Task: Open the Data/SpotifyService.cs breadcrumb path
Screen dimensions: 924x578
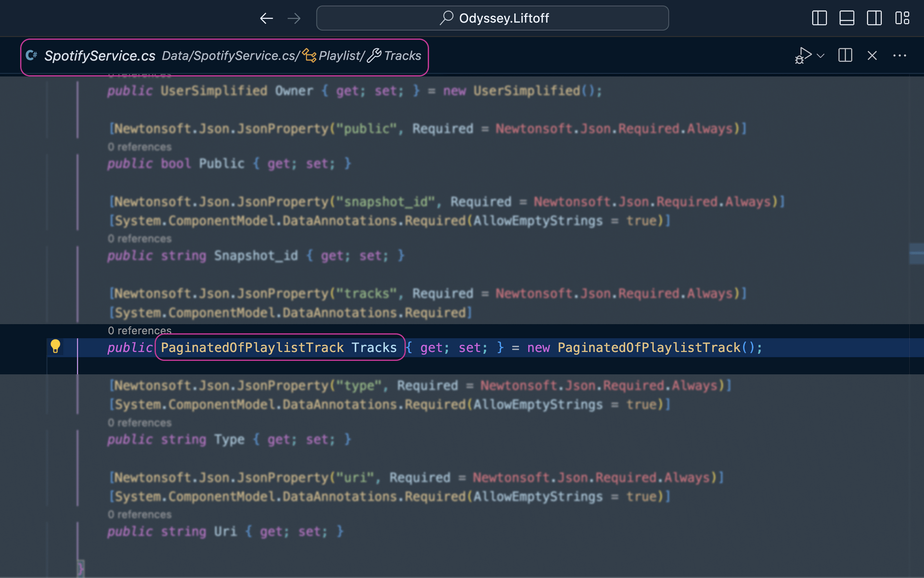Action: click(x=229, y=55)
